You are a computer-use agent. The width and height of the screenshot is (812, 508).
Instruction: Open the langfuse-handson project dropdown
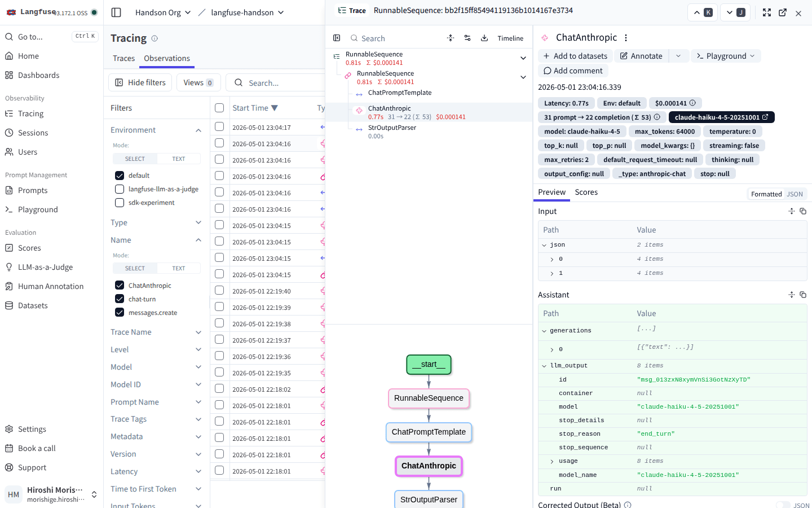pos(248,12)
